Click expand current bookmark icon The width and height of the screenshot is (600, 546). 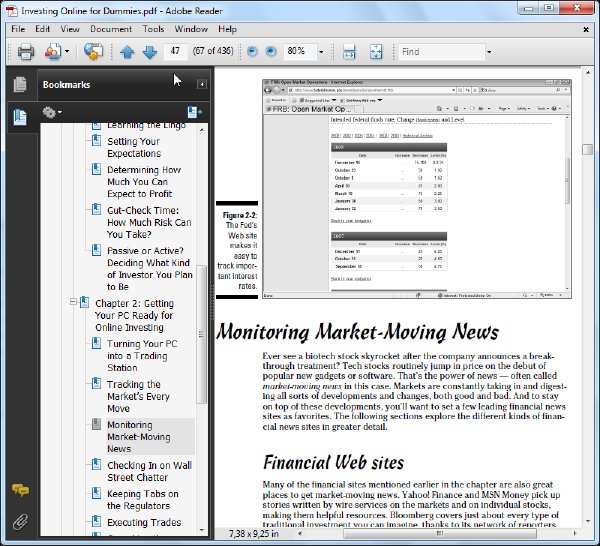(x=195, y=112)
